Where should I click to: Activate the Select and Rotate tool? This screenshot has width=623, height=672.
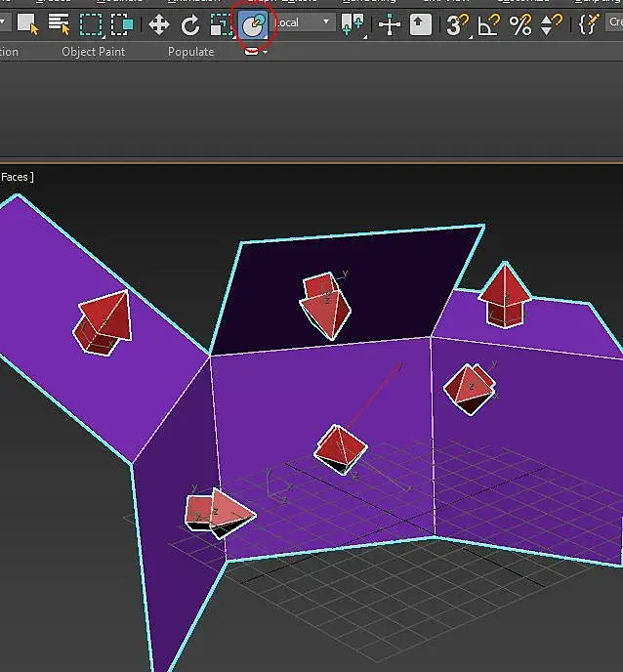coord(190,24)
